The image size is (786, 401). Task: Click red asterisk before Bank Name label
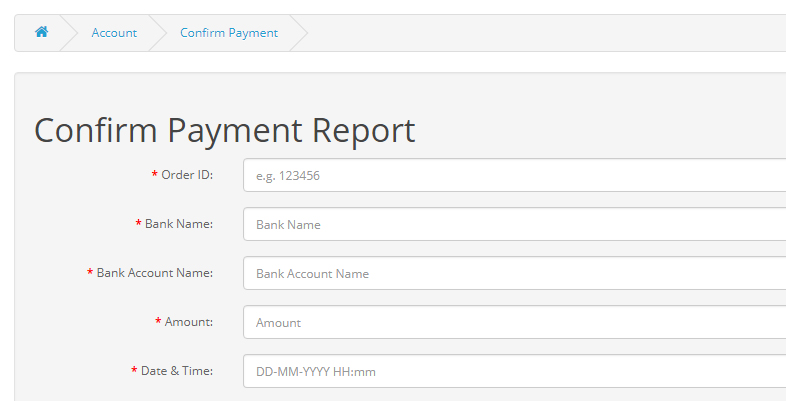(139, 224)
